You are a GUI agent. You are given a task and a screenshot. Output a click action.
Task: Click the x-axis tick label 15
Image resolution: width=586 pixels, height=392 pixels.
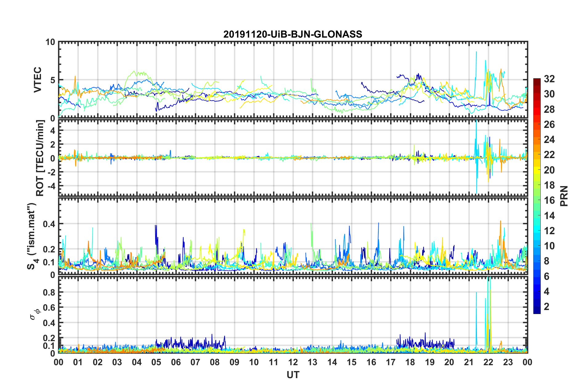tap(352, 362)
